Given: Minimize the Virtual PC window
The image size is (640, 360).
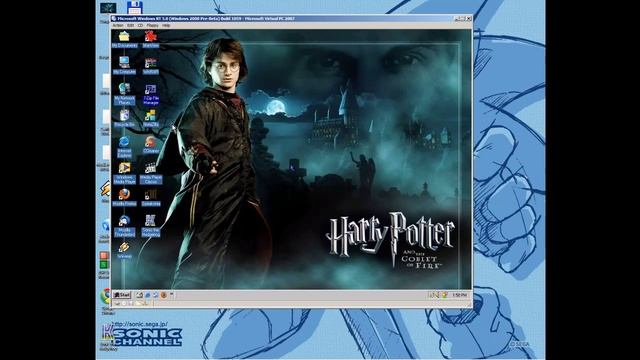Looking at the screenshot, I should 457,18.
